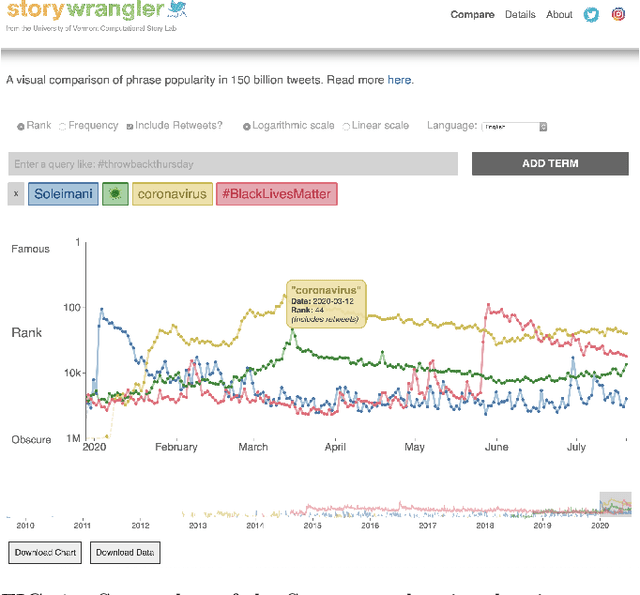This screenshot has width=640, height=595.
Task: Select the Frequency radio button
Action: (x=63, y=126)
